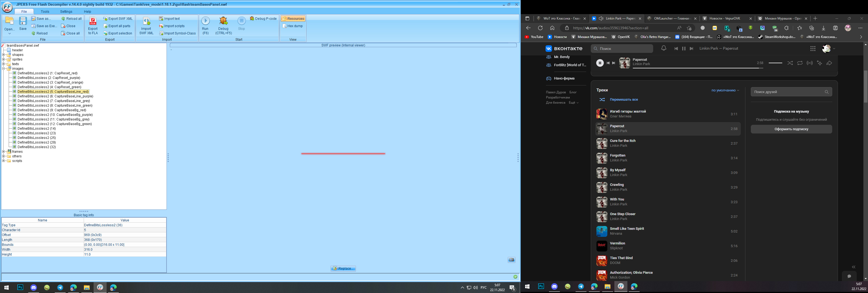The height and width of the screenshot is (293, 868).
Task: Select CaptureBaseBg_red image in tree
Action: coord(52,110)
